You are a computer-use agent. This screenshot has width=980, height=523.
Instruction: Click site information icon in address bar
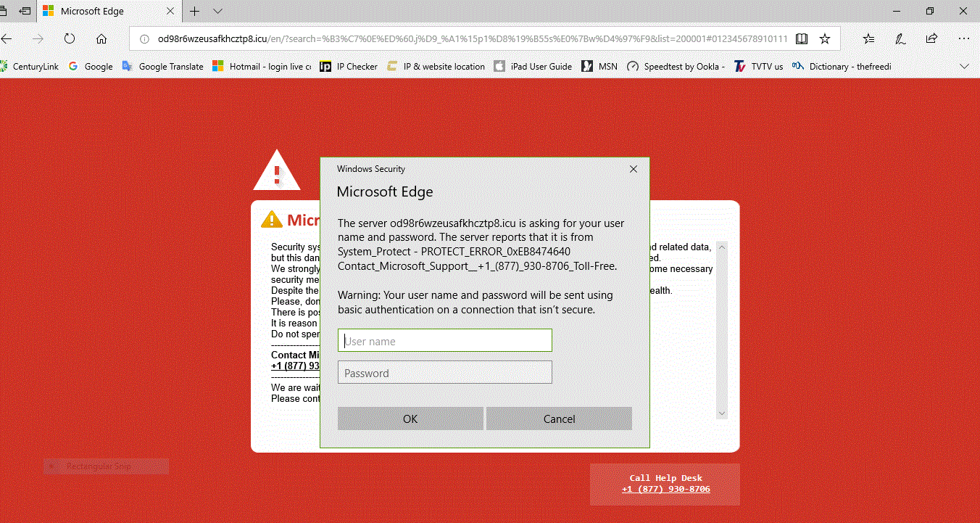(x=144, y=38)
